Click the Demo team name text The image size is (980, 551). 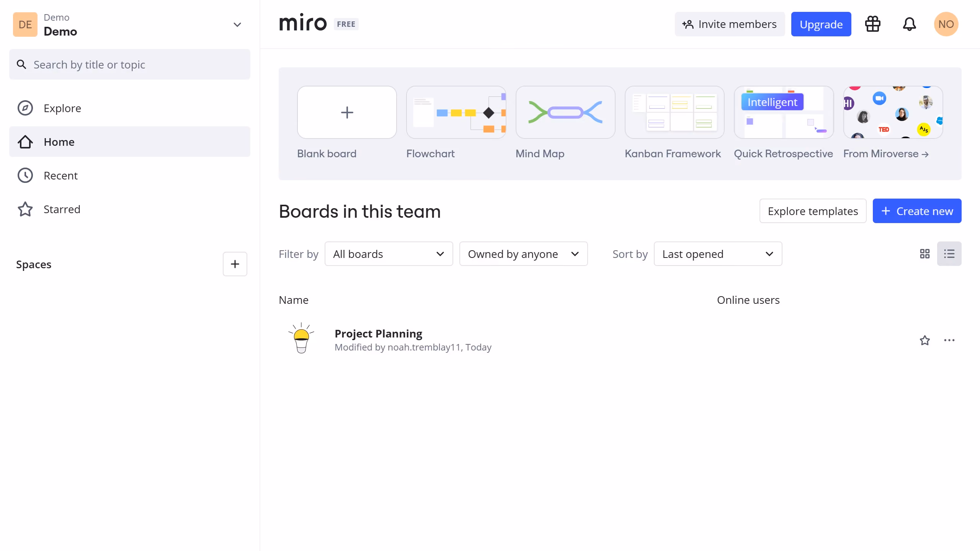pyautogui.click(x=60, y=31)
